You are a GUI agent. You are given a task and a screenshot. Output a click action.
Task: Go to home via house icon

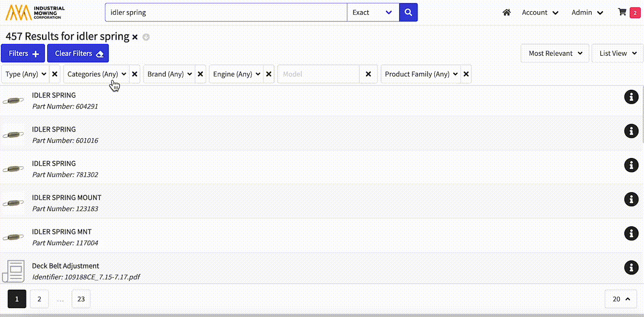click(506, 13)
